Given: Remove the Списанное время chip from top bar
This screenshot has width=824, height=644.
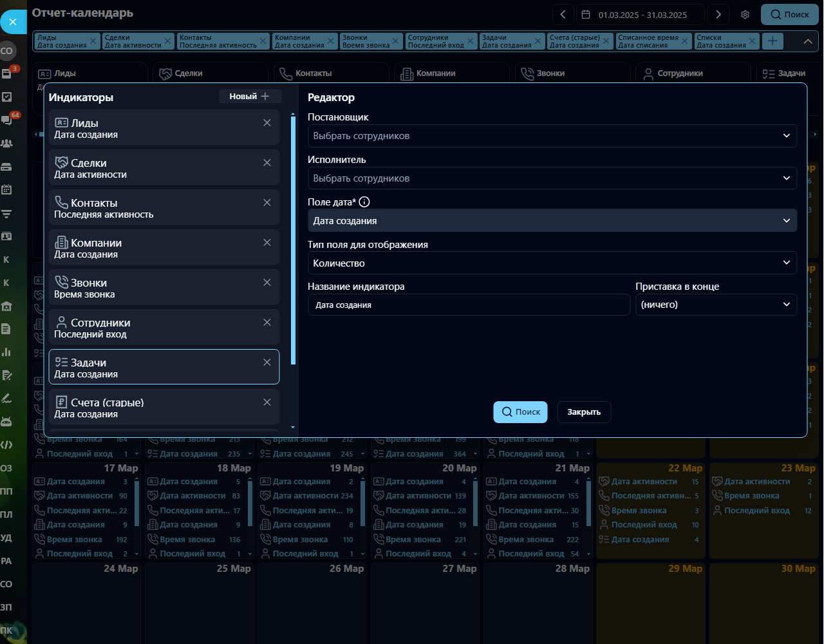Looking at the screenshot, I should (685, 41).
